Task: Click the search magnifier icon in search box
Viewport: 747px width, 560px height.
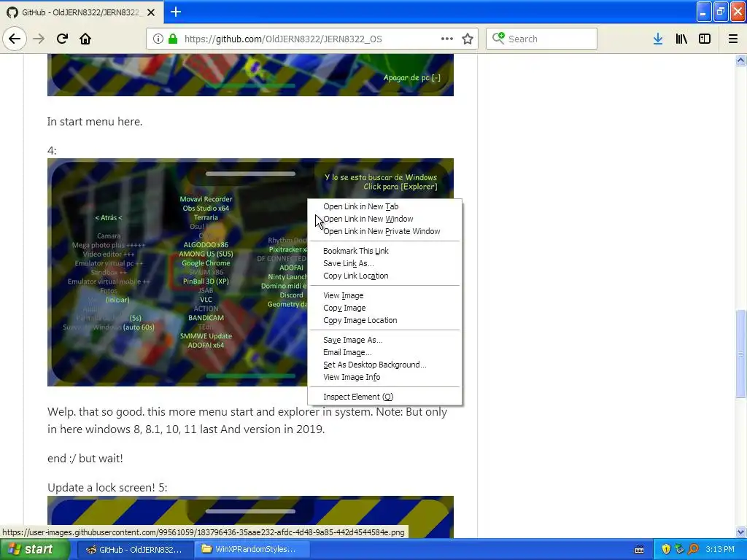Action: pyautogui.click(x=498, y=38)
